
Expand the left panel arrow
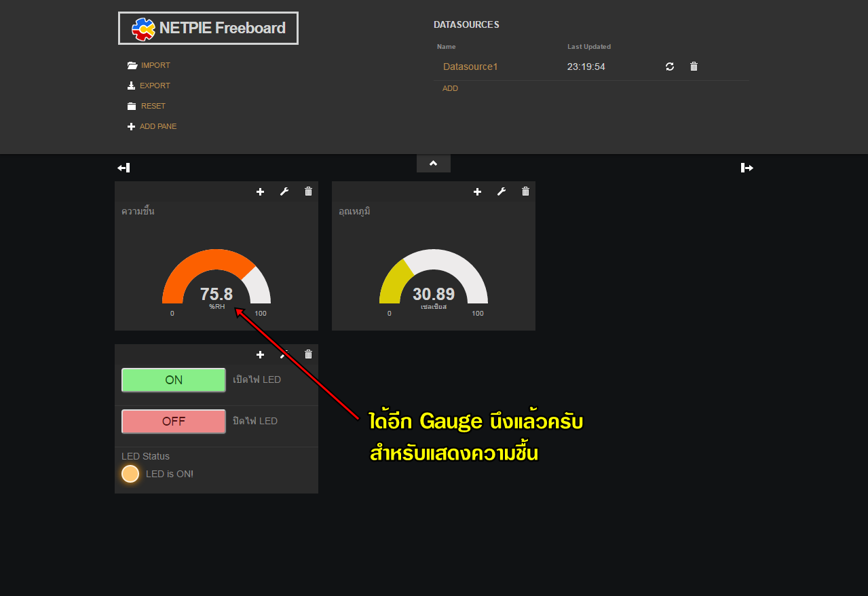pos(124,167)
